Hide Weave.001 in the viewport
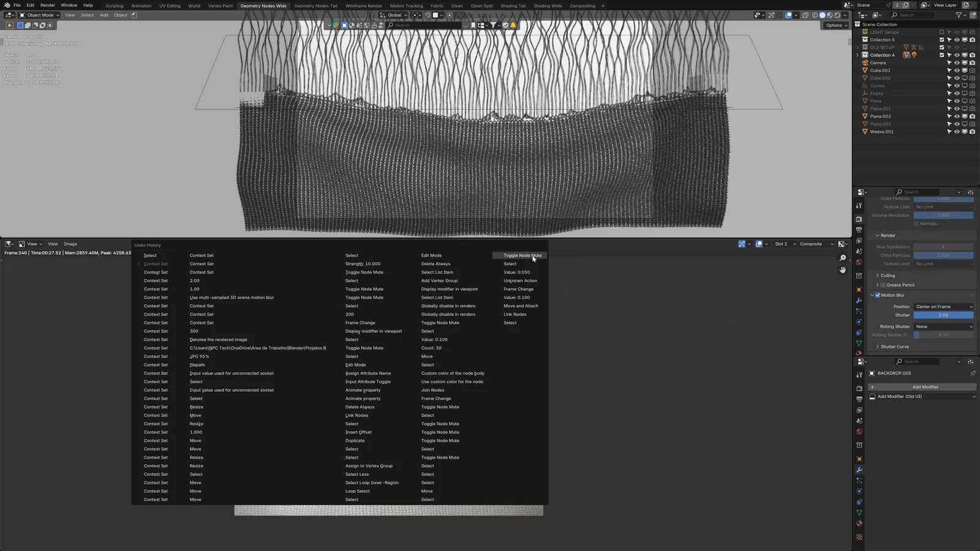This screenshot has height=551, width=980. click(957, 132)
